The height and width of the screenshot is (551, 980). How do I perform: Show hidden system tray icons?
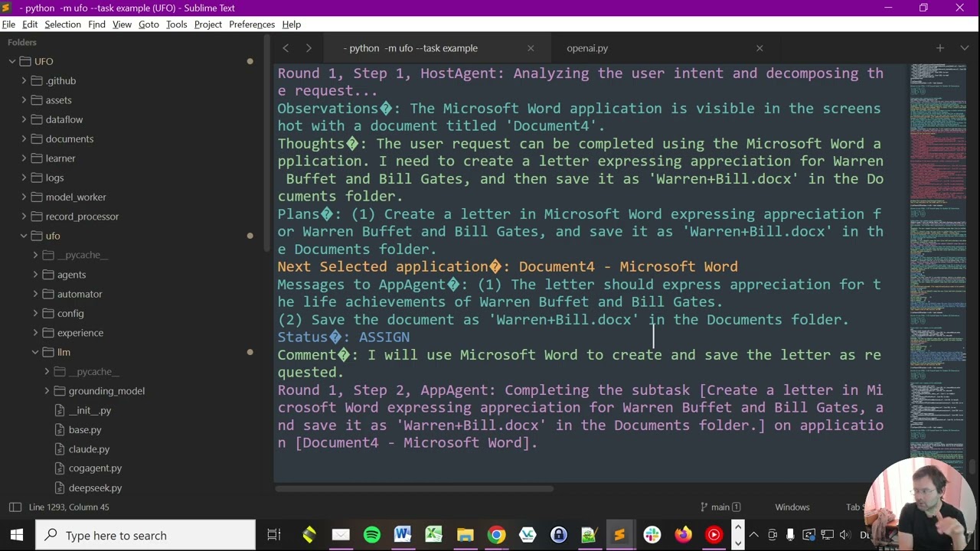click(x=754, y=535)
